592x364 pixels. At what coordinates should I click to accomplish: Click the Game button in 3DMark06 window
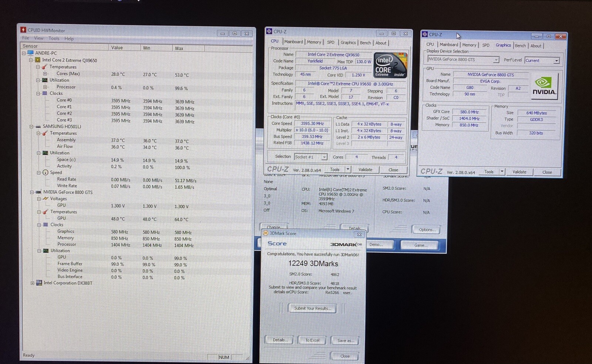(420, 245)
